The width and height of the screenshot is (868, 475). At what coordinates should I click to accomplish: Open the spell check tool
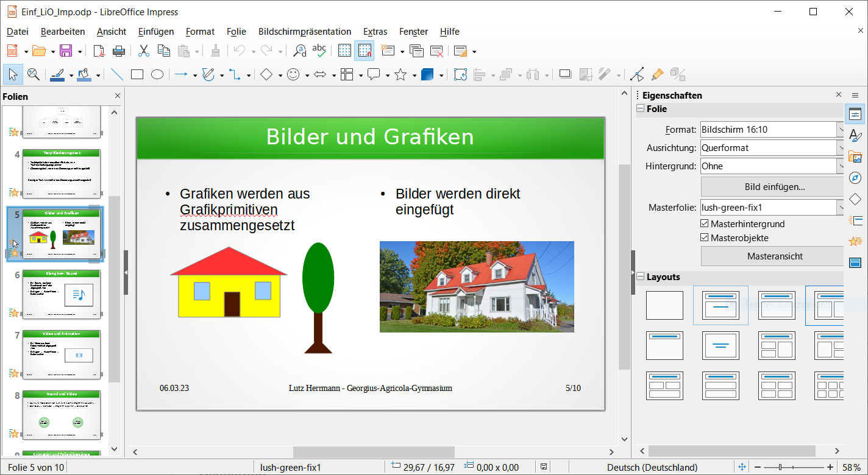tap(319, 51)
